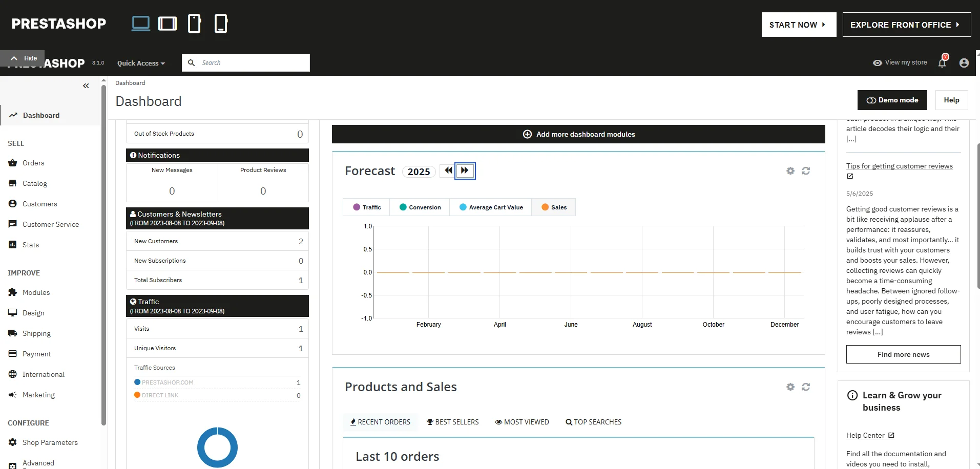
Task: Refresh the Forecast panel
Action: [806, 171]
